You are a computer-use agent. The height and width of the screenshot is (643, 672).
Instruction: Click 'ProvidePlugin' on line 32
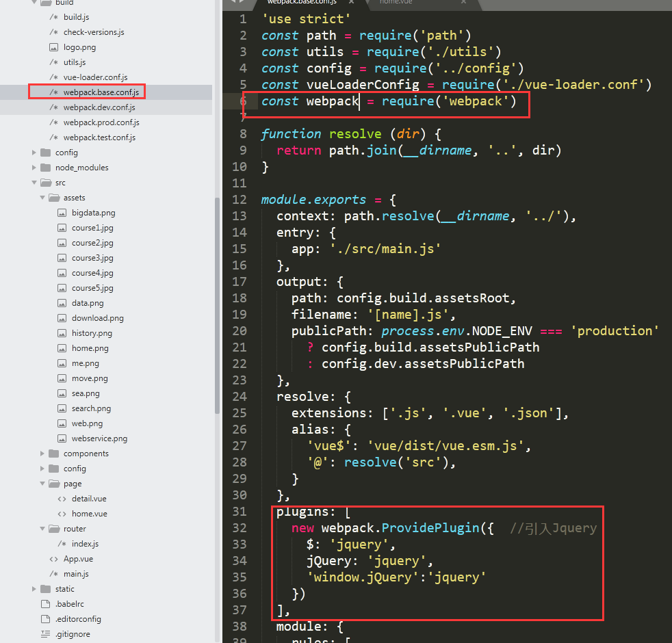tap(430, 528)
